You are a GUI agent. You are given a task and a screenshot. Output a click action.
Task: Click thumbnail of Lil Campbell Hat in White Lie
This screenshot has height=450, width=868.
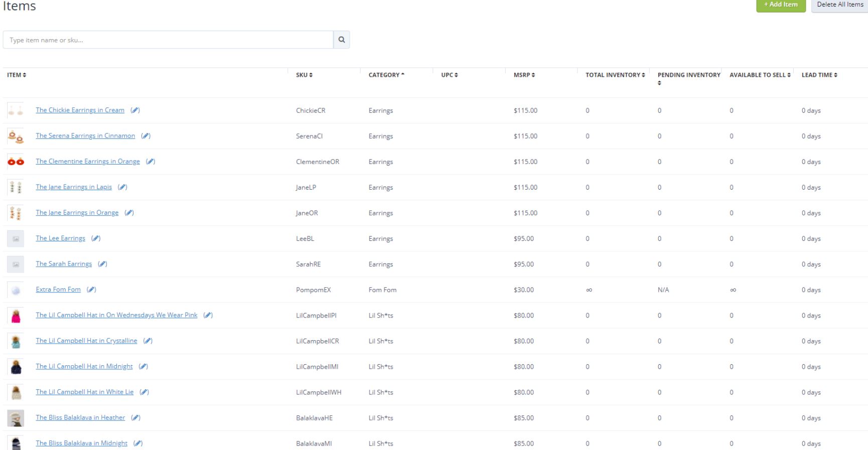(x=16, y=392)
